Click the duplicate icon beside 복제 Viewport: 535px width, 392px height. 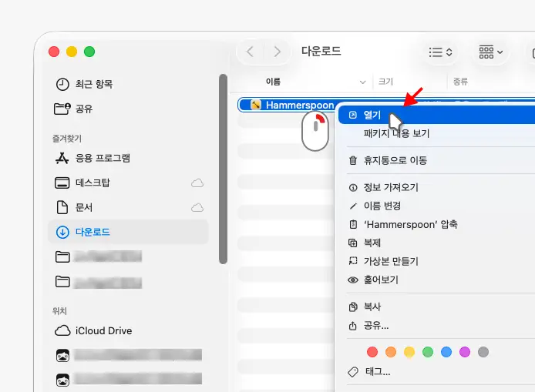pos(353,243)
